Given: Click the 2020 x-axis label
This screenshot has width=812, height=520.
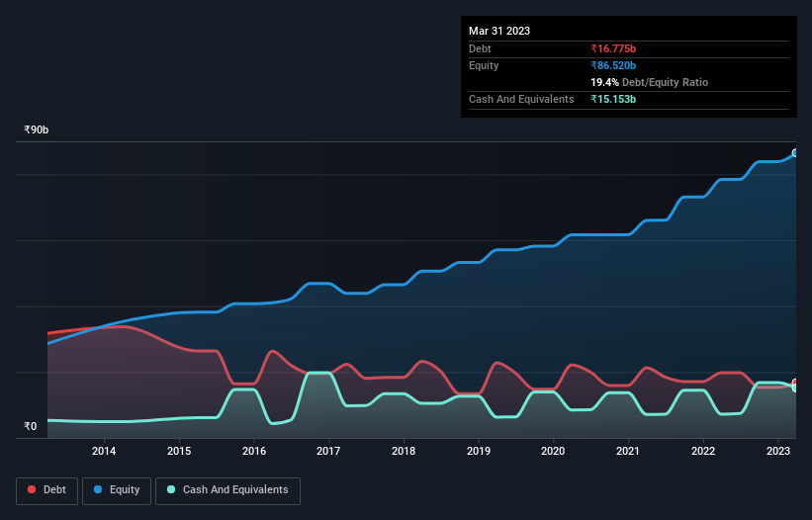Looking at the screenshot, I should click(553, 451).
